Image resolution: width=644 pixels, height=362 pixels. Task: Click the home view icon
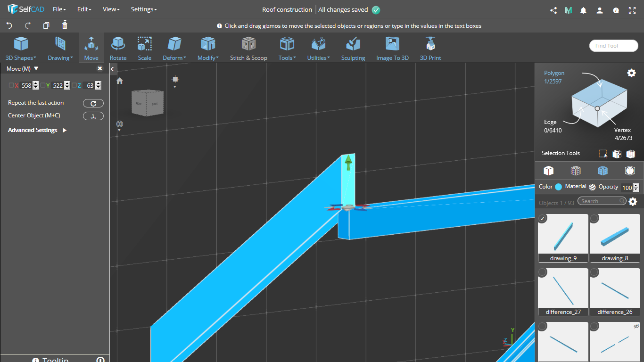(120, 81)
